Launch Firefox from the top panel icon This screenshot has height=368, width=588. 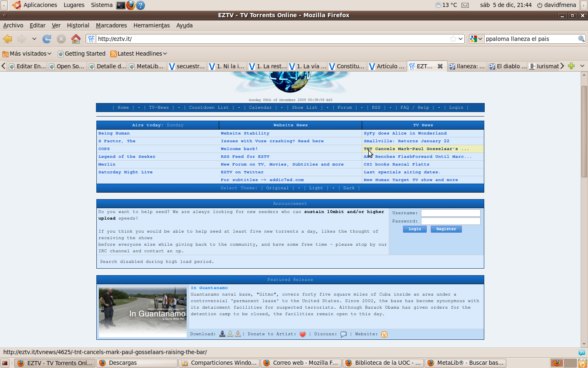pyautogui.click(x=131, y=5)
